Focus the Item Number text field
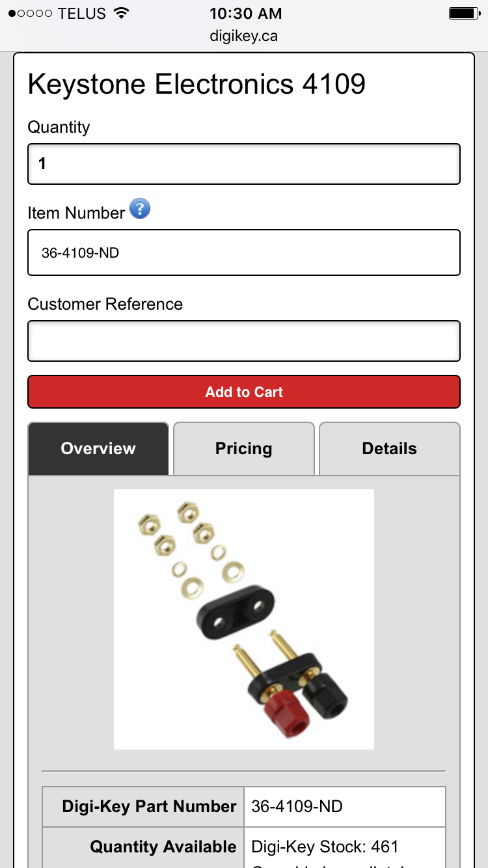 click(244, 252)
